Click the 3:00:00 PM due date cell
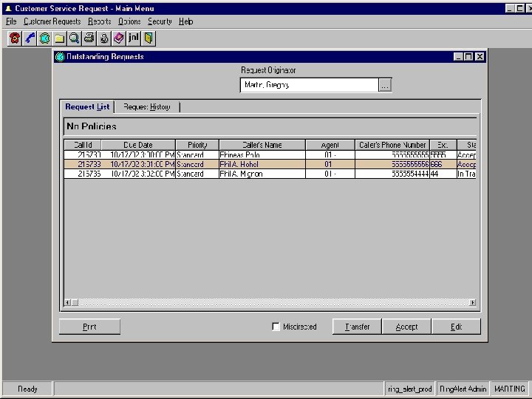The width and height of the screenshot is (532, 399). pos(138,155)
